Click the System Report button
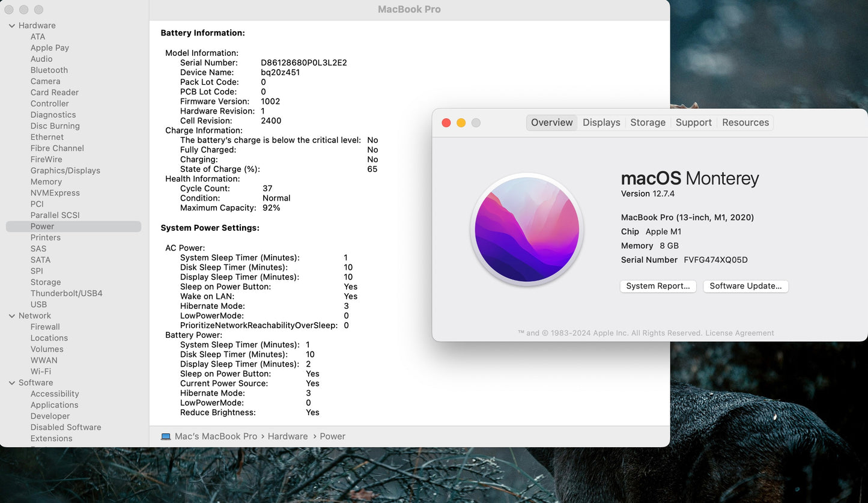 (x=658, y=286)
